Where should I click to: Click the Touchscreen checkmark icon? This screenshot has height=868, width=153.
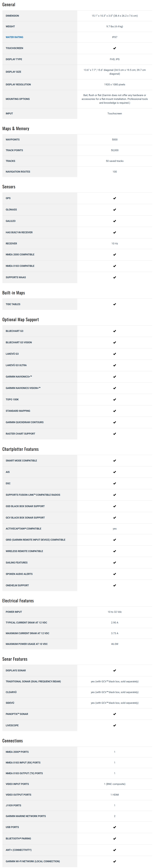point(115,48)
